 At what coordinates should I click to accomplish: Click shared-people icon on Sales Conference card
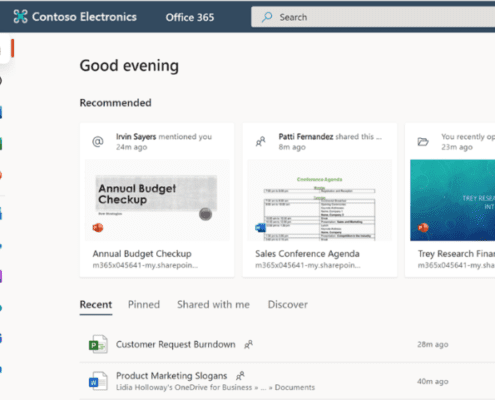(260, 142)
